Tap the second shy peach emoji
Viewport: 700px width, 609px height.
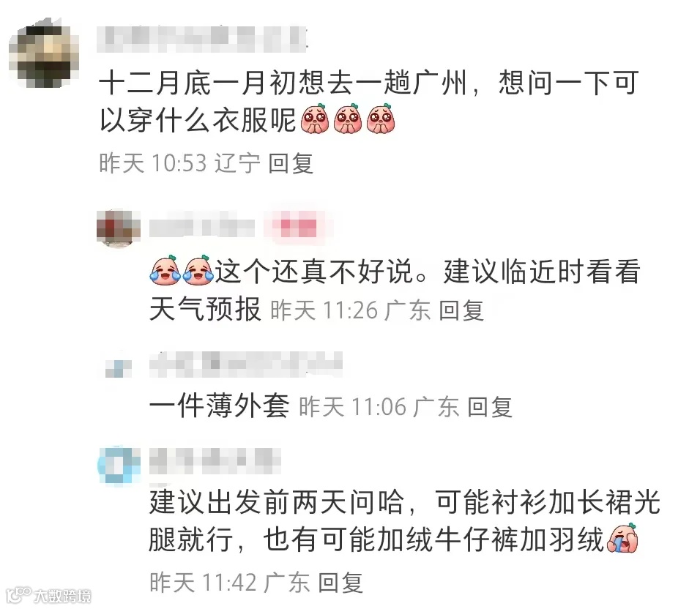tap(349, 119)
